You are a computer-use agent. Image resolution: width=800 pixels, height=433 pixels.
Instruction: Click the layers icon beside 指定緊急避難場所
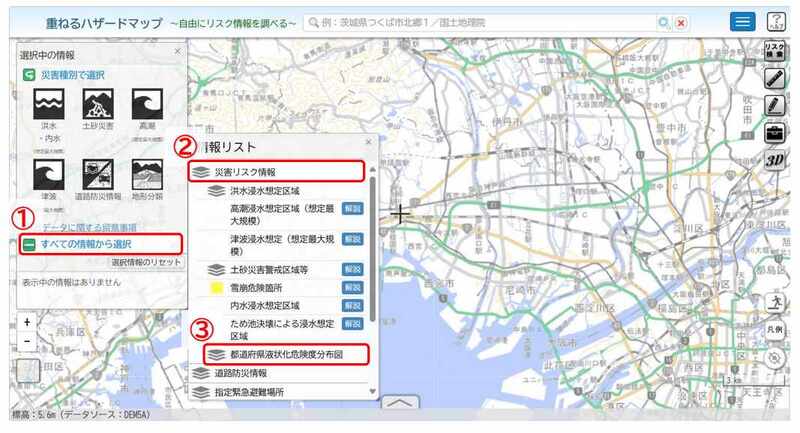coord(201,392)
